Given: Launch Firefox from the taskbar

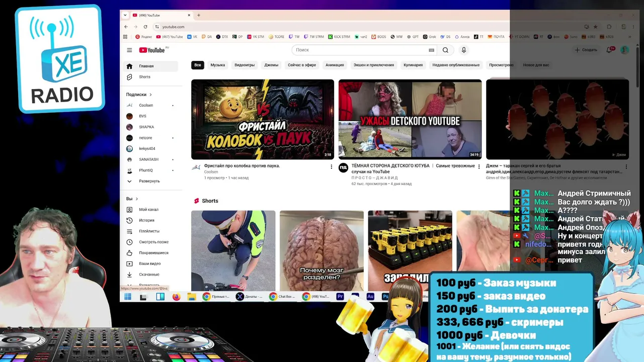Looking at the screenshot, I should point(176,297).
